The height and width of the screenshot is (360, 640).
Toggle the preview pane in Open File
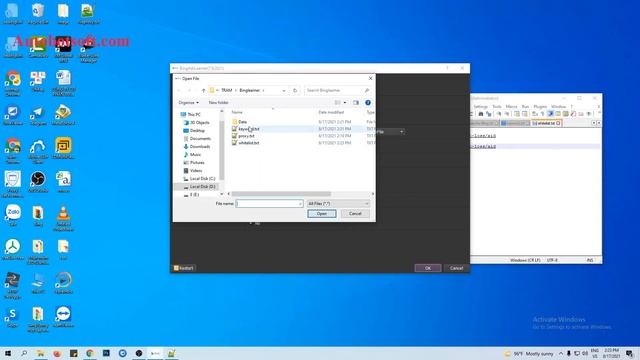tap(356, 103)
